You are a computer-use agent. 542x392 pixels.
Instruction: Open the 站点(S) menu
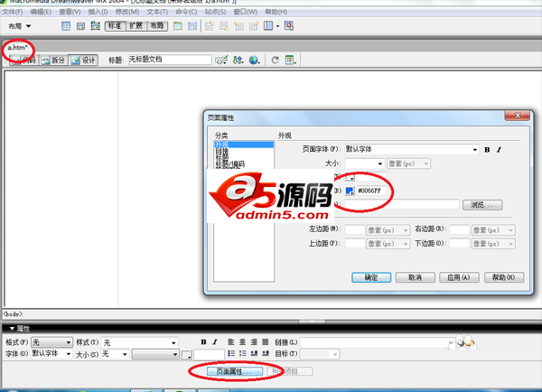click(215, 12)
